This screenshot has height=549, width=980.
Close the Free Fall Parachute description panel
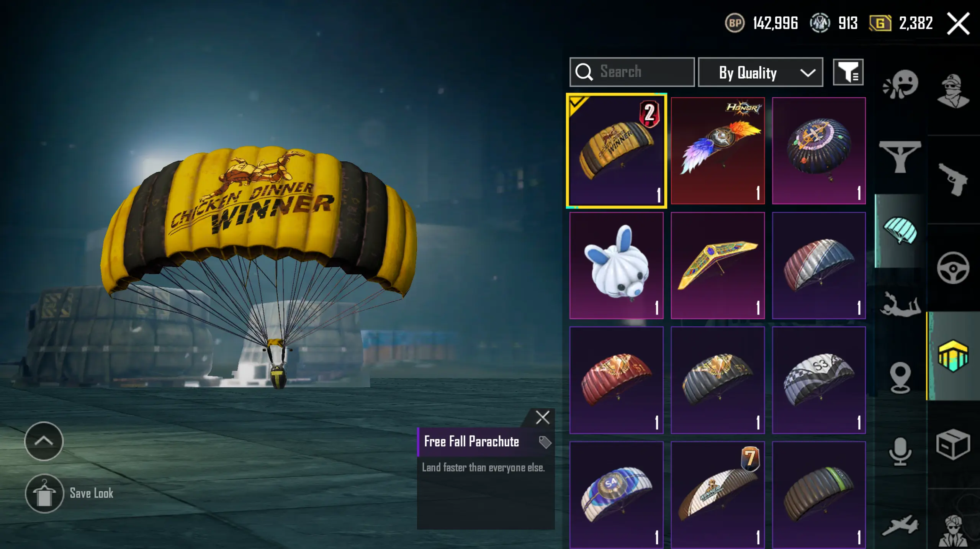click(x=542, y=417)
